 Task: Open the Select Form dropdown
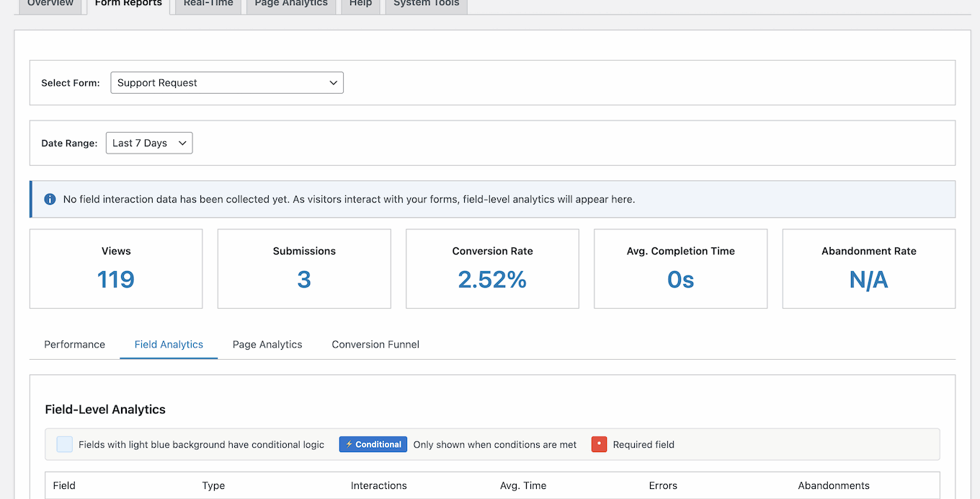click(227, 83)
